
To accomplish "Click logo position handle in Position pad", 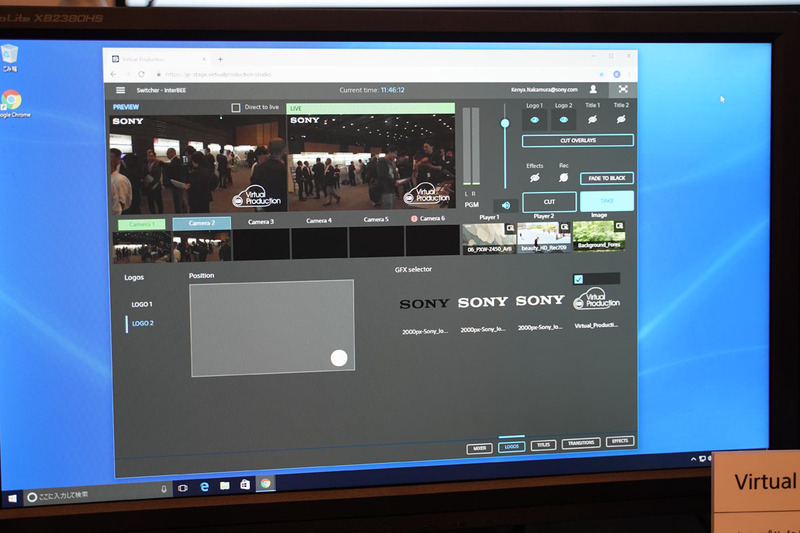I will 339,358.
